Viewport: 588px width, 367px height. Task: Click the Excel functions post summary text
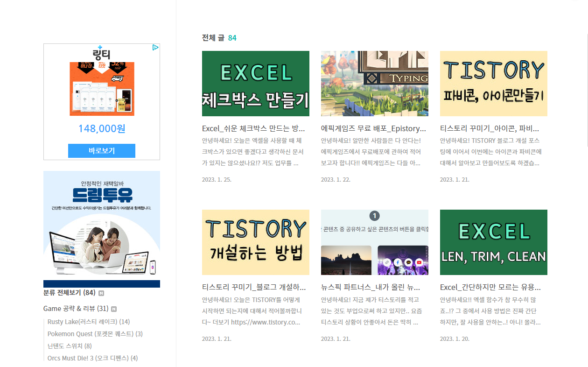[490, 311]
